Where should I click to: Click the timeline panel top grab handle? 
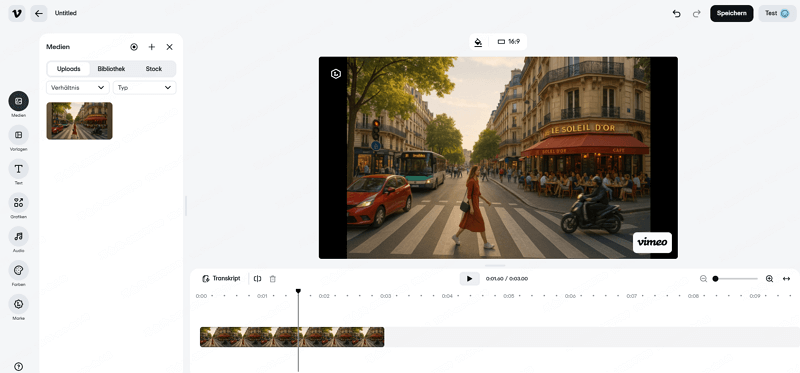click(x=495, y=265)
